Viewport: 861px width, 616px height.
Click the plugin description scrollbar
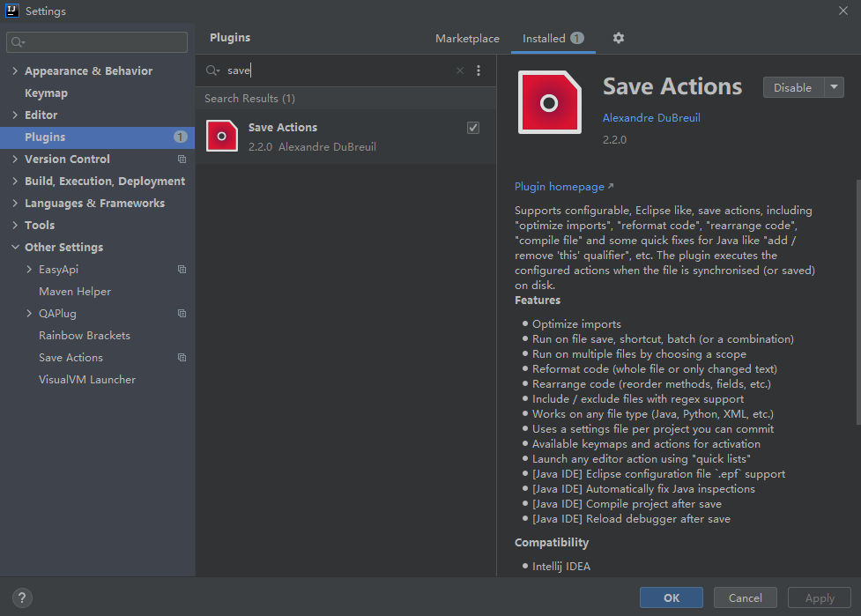click(858, 302)
